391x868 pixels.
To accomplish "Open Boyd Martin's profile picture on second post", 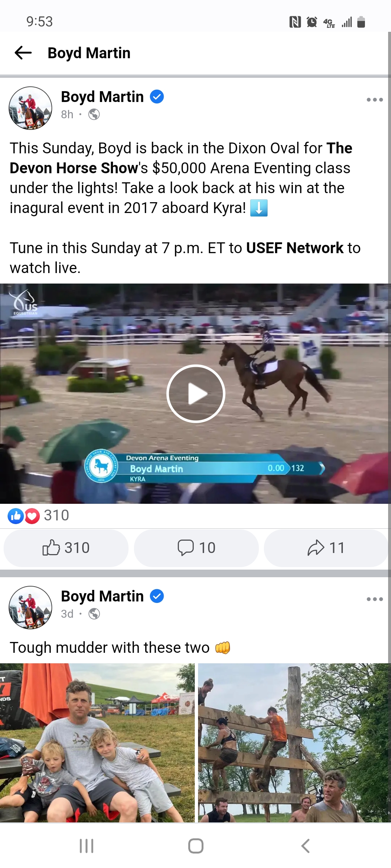I will (30, 607).
